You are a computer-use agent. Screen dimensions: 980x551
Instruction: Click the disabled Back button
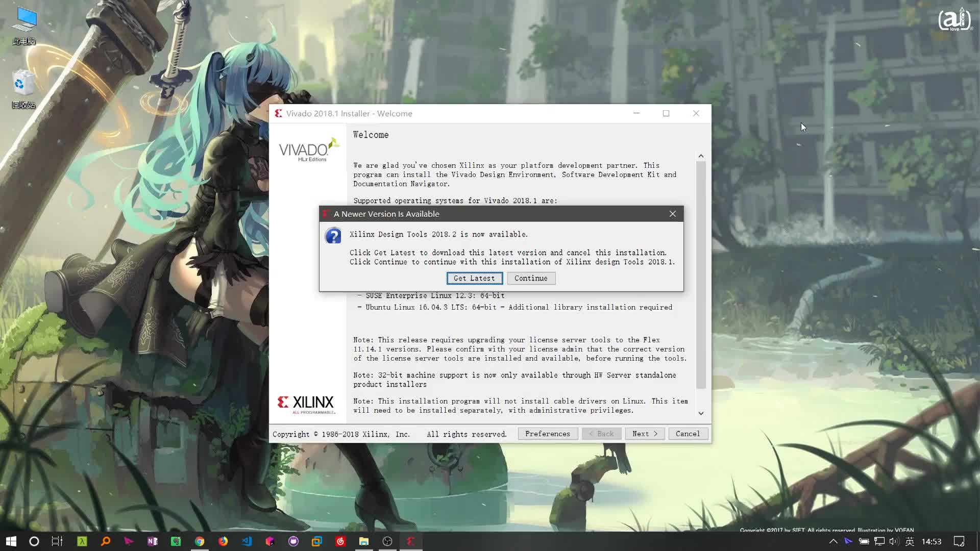(601, 434)
